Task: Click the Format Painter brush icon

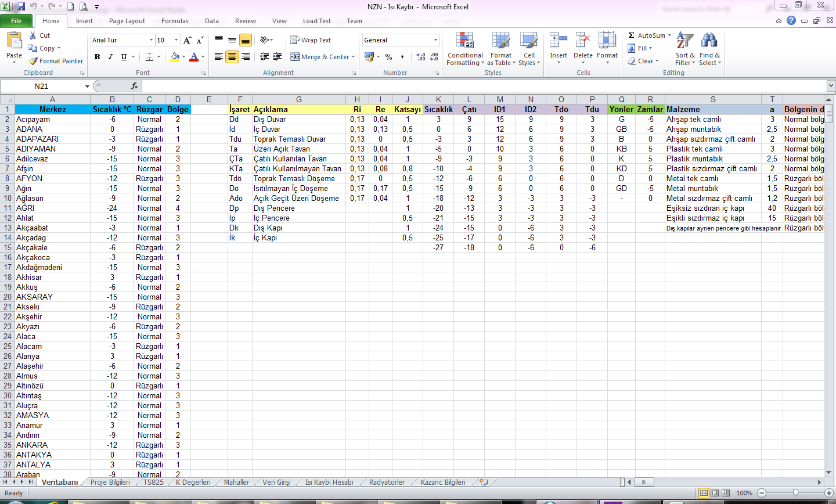Action: tap(34, 61)
